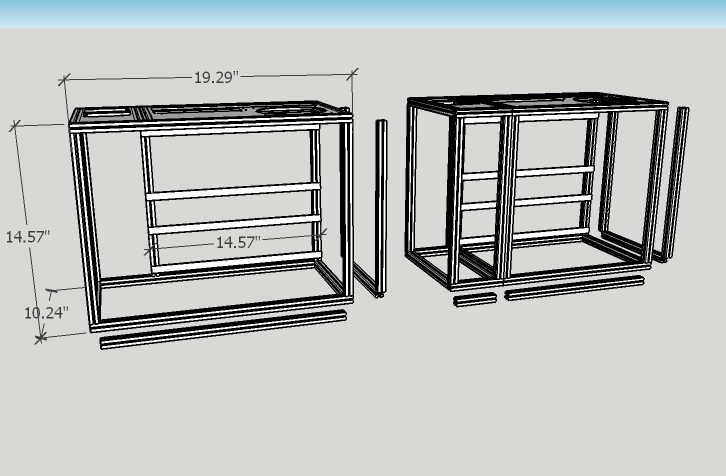Select detached vertical bar beside the right frame
This screenshot has width=726, height=476.
pyautogui.click(x=676, y=182)
